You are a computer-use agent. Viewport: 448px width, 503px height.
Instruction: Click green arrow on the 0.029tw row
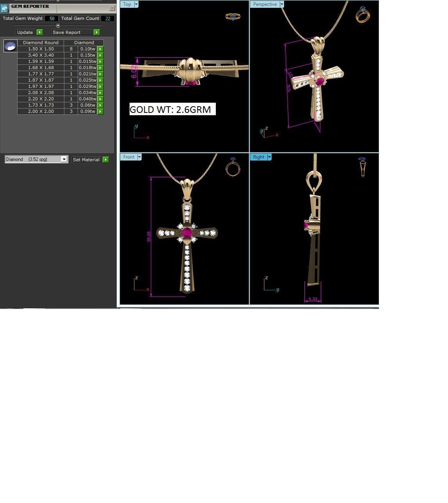[100, 86]
